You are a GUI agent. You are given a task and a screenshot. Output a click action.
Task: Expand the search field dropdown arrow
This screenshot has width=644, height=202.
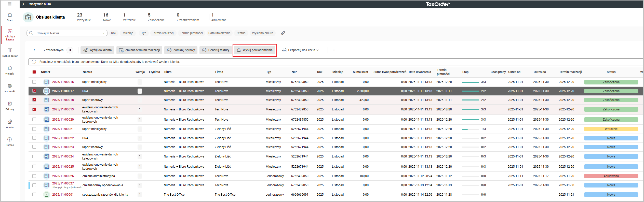pyautogui.click(x=103, y=33)
